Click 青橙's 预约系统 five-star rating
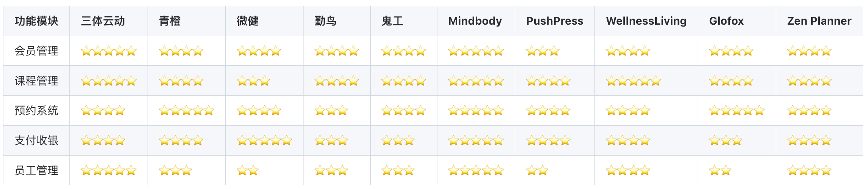This screenshot has height=189, width=868. click(187, 111)
